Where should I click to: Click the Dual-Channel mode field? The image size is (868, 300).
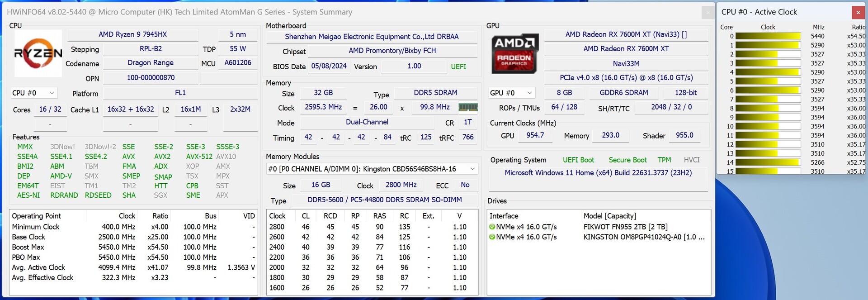367,122
